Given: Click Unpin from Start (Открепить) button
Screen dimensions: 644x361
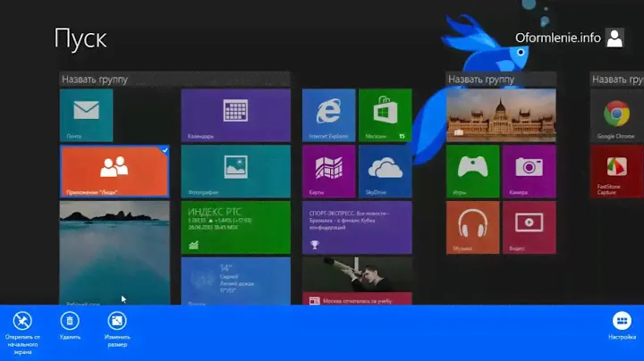Looking at the screenshot, I should point(23,322).
